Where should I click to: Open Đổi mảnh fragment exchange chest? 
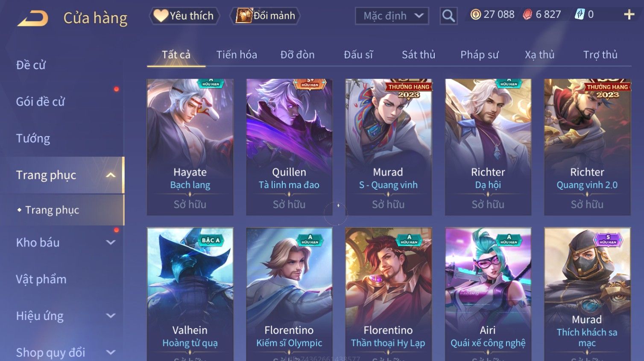pyautogui.click(x=265, y=16)
